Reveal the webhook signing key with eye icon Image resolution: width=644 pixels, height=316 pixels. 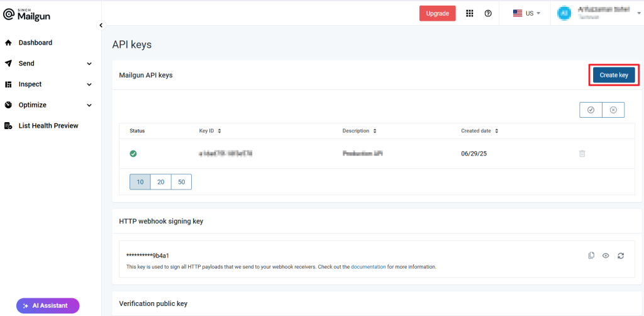point(606,256)
